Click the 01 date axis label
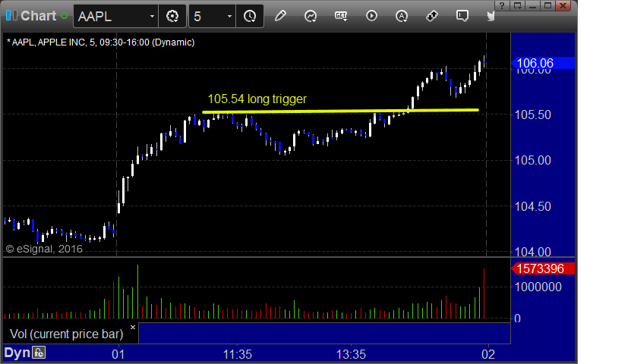This screenshot has height=364, width=631. point(118,354)
